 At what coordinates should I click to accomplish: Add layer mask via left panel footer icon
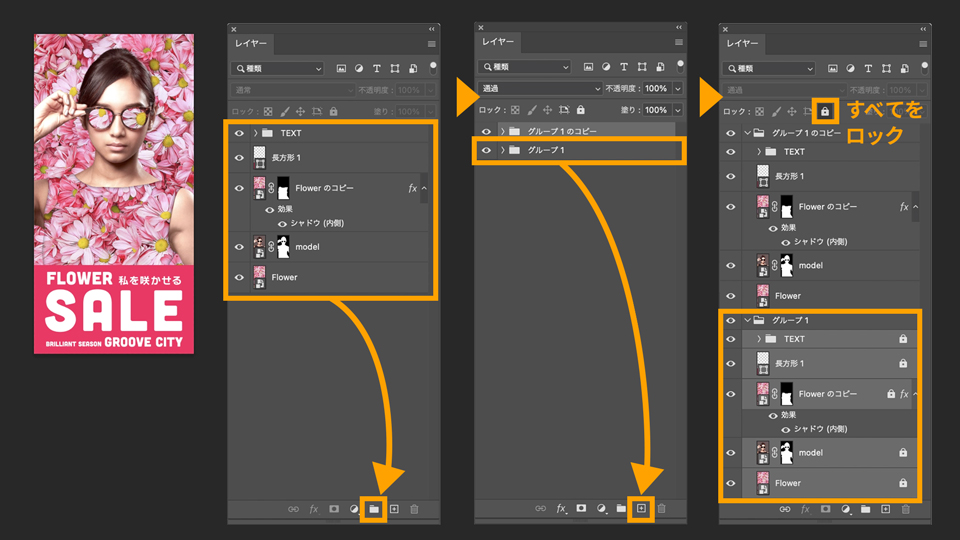(x=334, y=509)
